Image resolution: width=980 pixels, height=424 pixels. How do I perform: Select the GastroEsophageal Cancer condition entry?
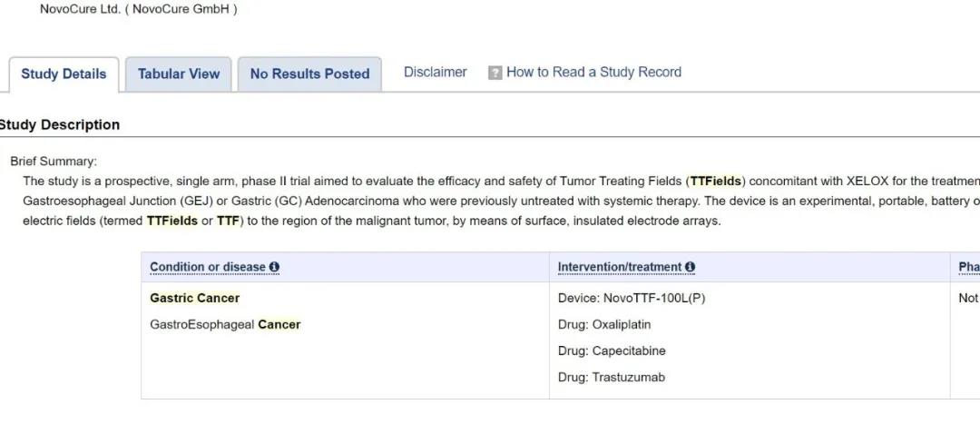[x=225, y=324]
